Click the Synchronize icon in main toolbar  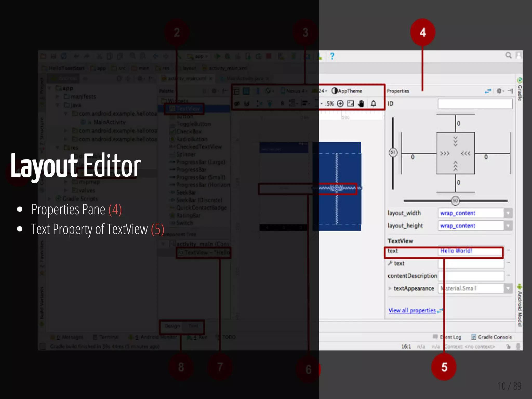(64, 56)
